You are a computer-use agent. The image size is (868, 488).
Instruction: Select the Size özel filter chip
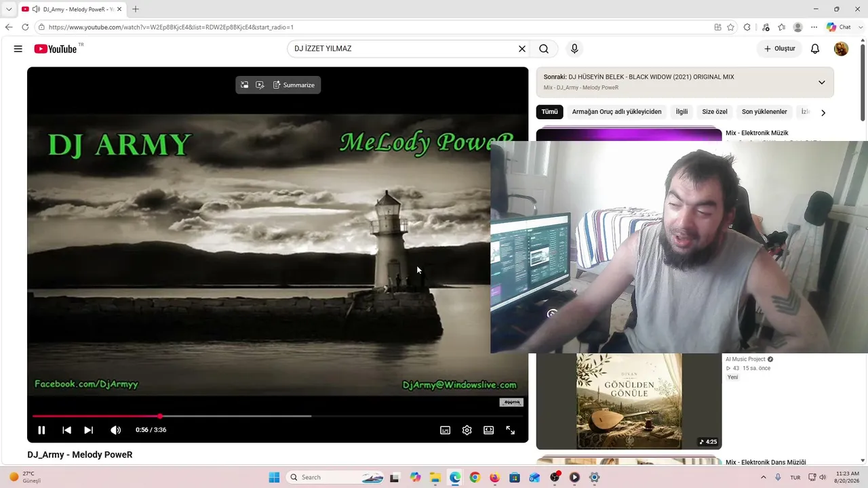tap(715, 112)
